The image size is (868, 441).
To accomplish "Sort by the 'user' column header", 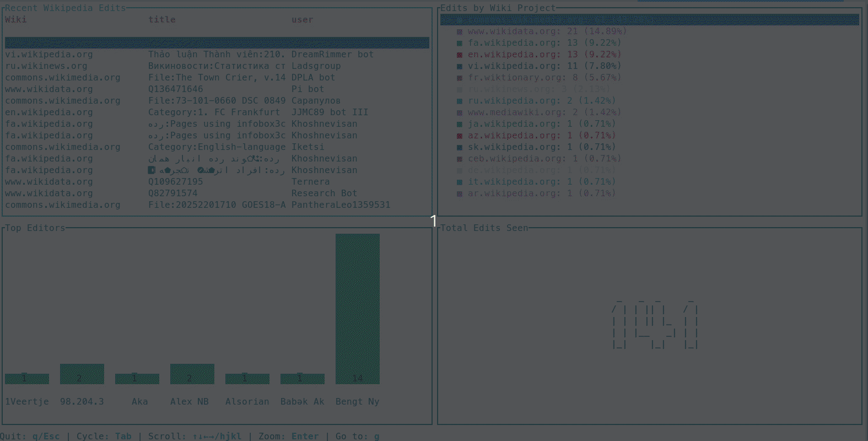I will point(302,20).
